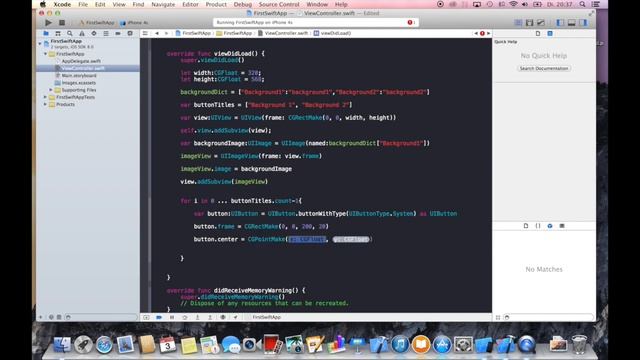
Task: Go back in editor history
Action: pos(157,33)
